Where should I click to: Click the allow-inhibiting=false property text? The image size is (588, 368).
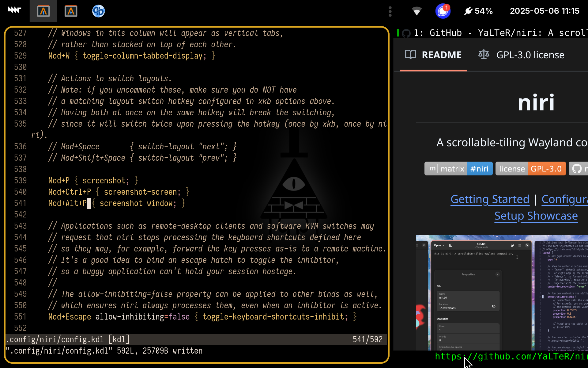[142, 317]
